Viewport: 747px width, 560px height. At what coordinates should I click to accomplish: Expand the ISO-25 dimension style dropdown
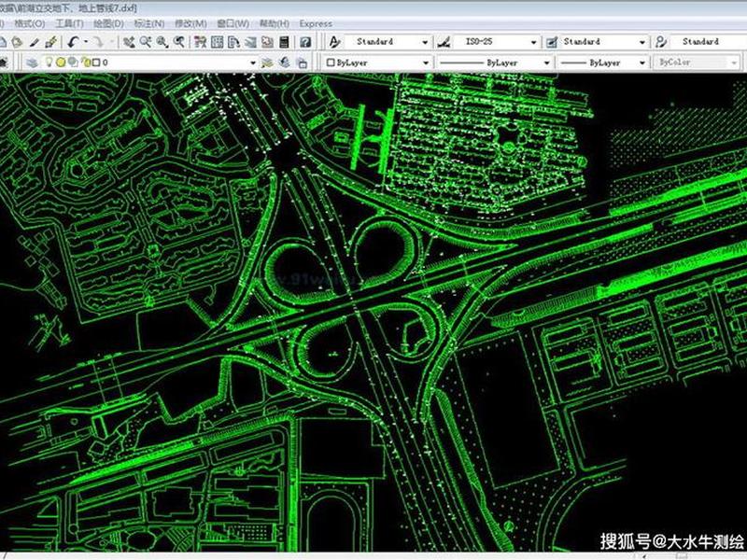pyautogui.click(x=533, y=42)
